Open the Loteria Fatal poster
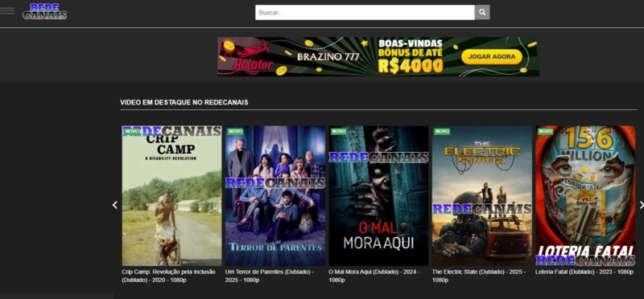Screen dimensions: 644x299 pyautogui.click(x=585, y=195)
